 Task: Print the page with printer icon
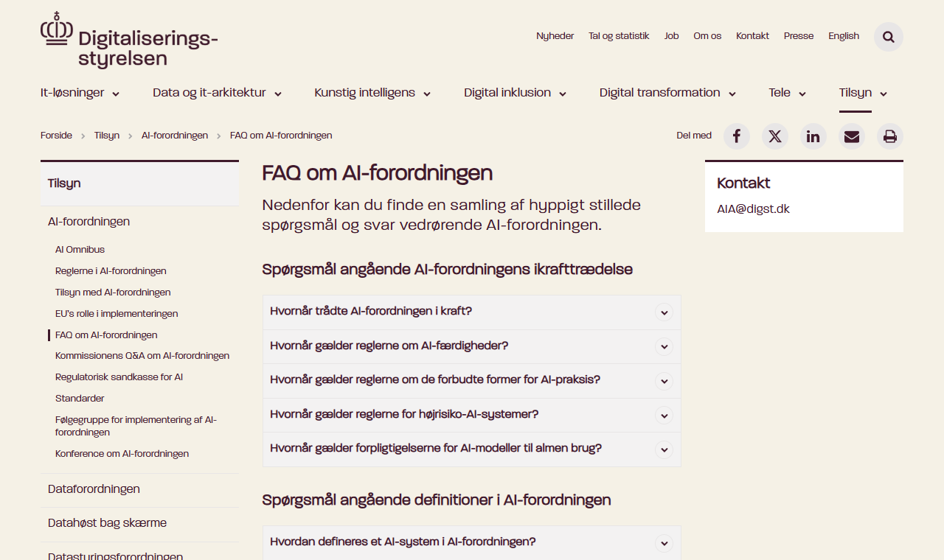click(x=890, y=136)
